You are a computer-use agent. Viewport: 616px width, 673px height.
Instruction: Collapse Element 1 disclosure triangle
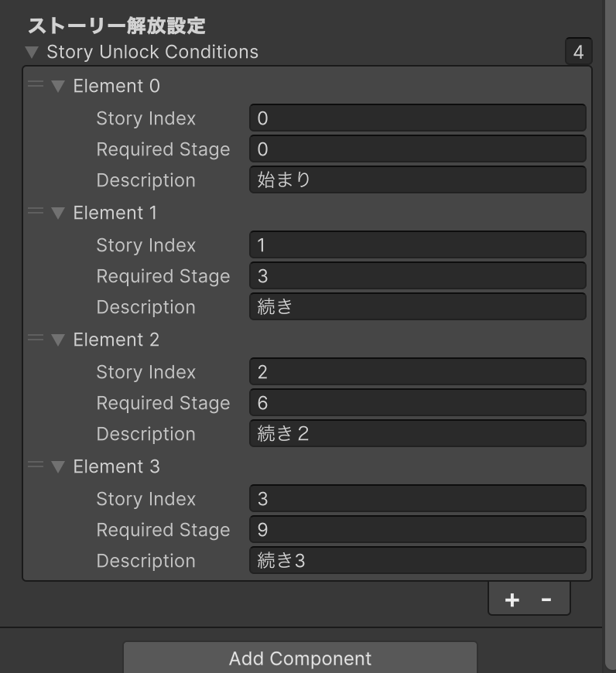[x=58, y=213]
